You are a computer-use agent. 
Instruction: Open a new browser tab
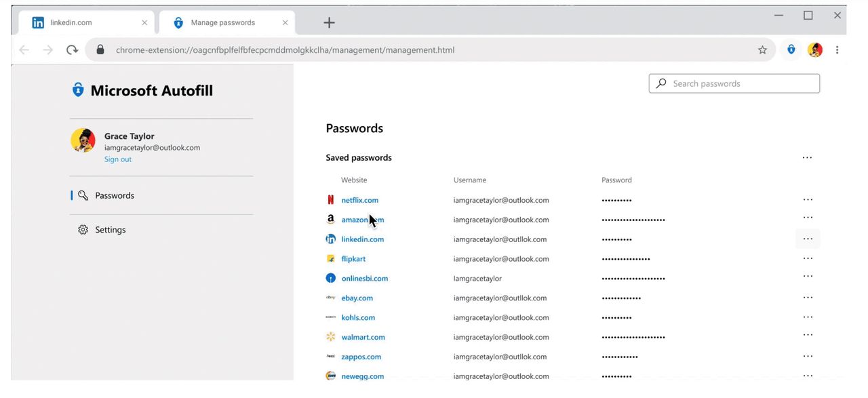tap(329, 22)
